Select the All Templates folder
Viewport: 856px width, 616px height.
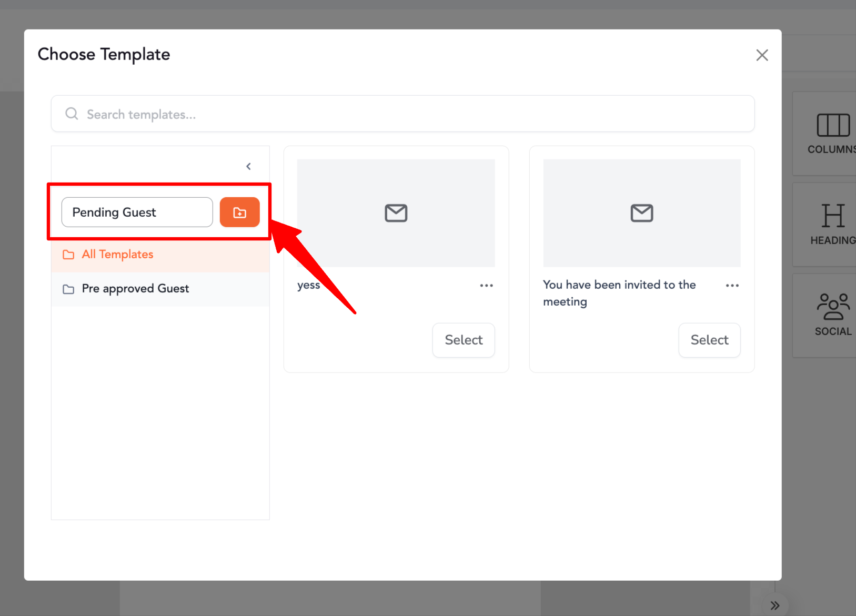(117, 255)
